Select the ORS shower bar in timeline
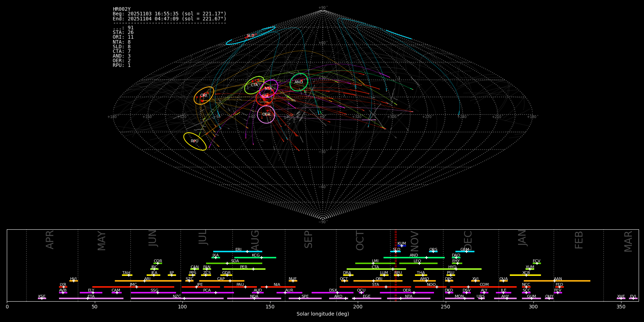This screenshot has width=644, height=322. click(x=433, y=252)
